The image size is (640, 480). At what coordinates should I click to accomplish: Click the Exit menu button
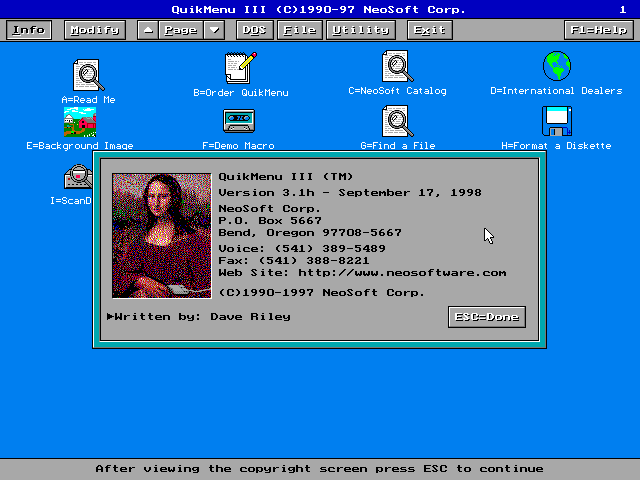point(430,30)
